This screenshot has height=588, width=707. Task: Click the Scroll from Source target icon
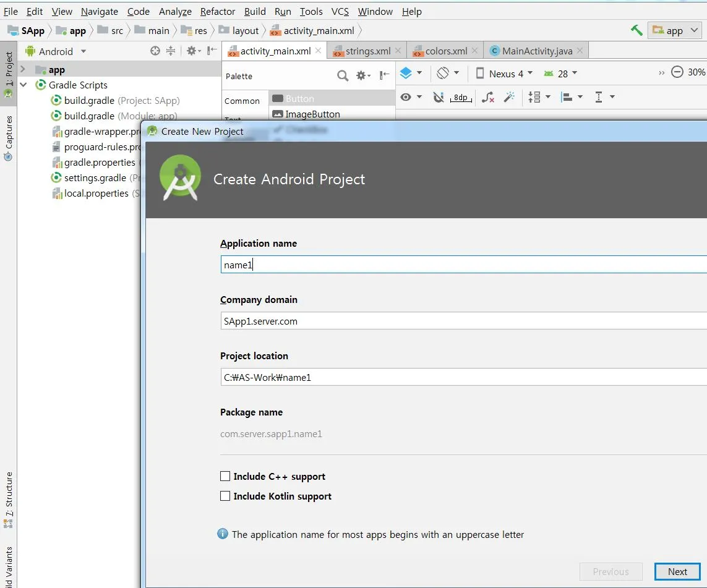(x=155, y=51)
